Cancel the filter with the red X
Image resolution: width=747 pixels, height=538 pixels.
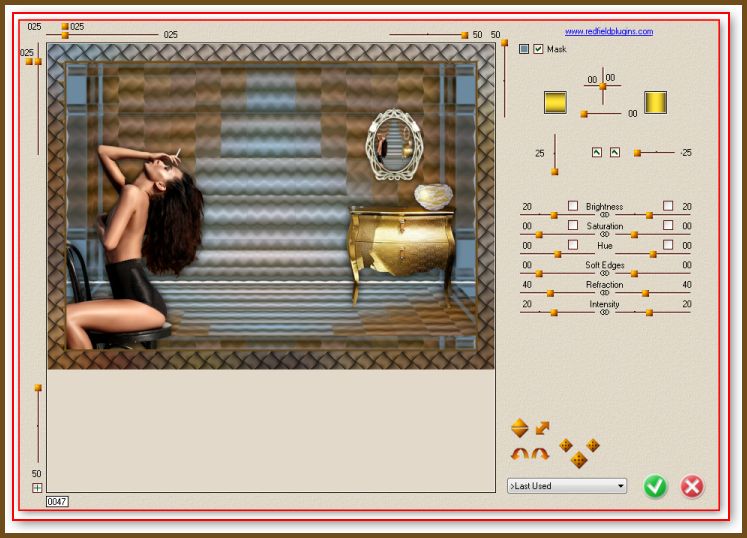tap(692, 487)
